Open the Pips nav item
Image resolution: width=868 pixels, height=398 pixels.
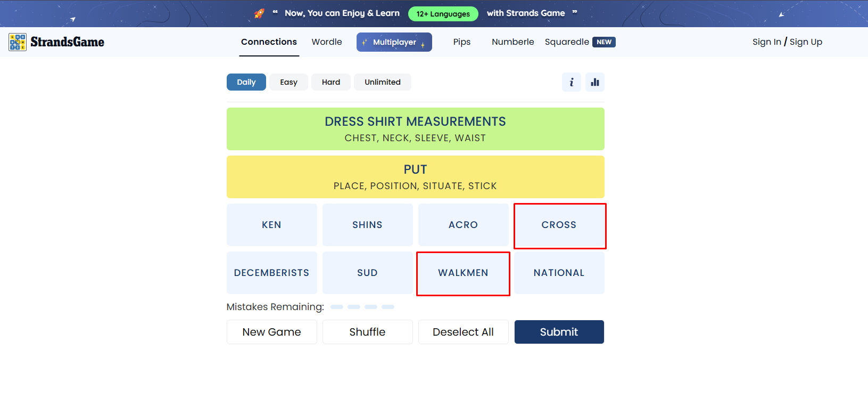point(461,42)
